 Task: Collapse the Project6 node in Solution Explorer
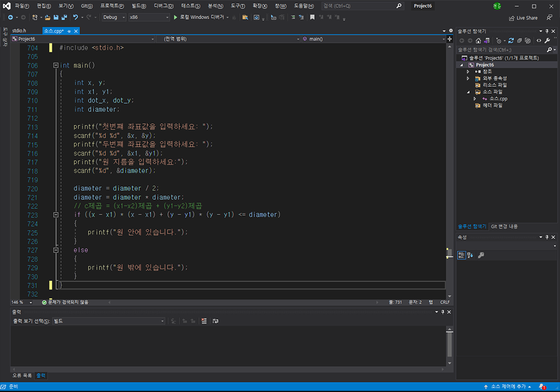461,65
